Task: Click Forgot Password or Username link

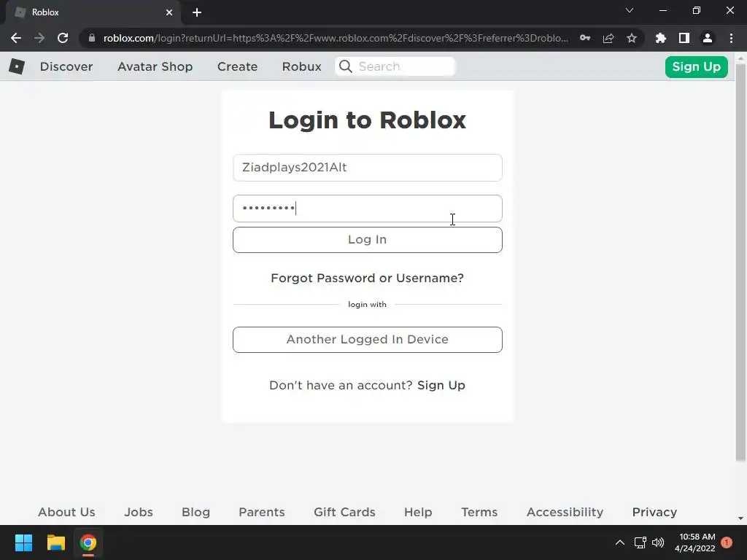Action: pos(368,278)
